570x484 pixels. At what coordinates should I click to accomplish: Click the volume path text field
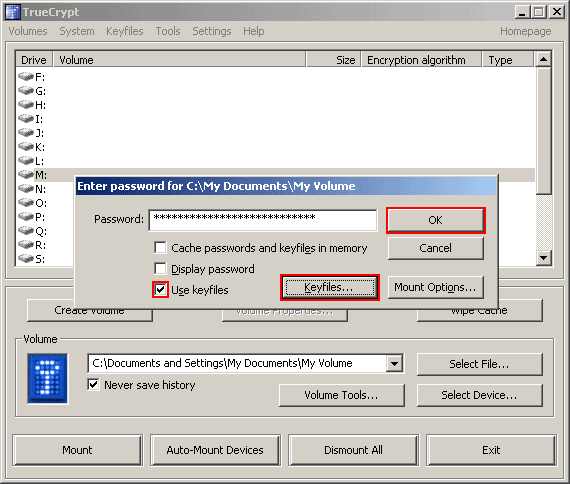237,363
